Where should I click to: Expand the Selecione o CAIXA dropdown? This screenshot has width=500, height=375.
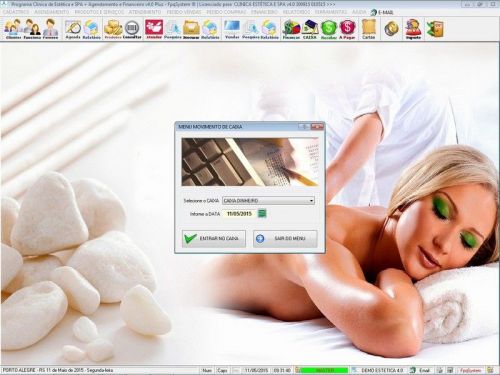[311, 201]
